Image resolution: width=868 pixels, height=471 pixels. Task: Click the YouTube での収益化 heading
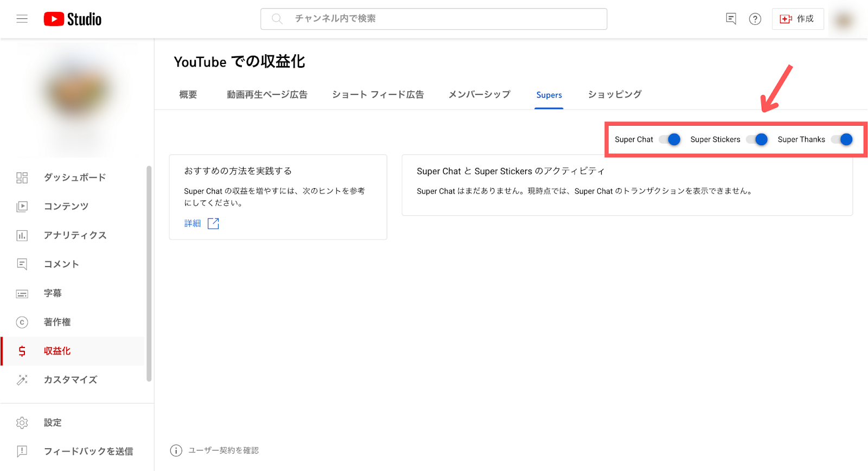tap(239, 62)
